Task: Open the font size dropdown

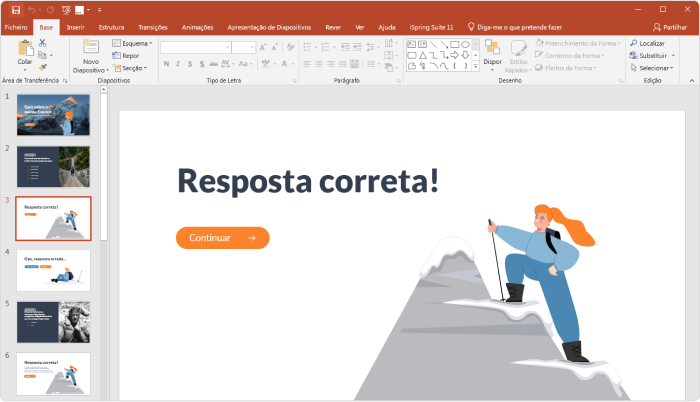Action: tap(252, 47)
